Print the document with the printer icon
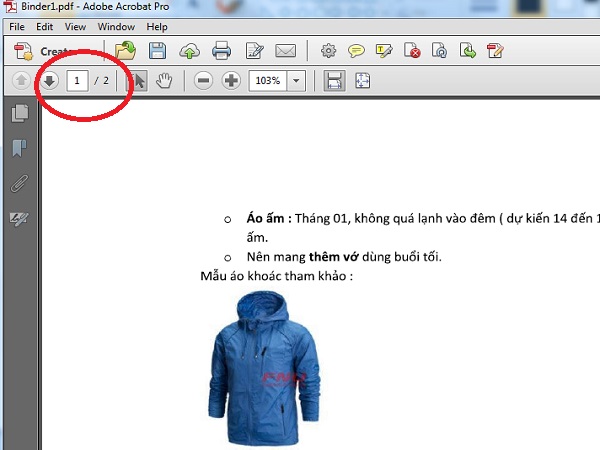 click(221, 51)
